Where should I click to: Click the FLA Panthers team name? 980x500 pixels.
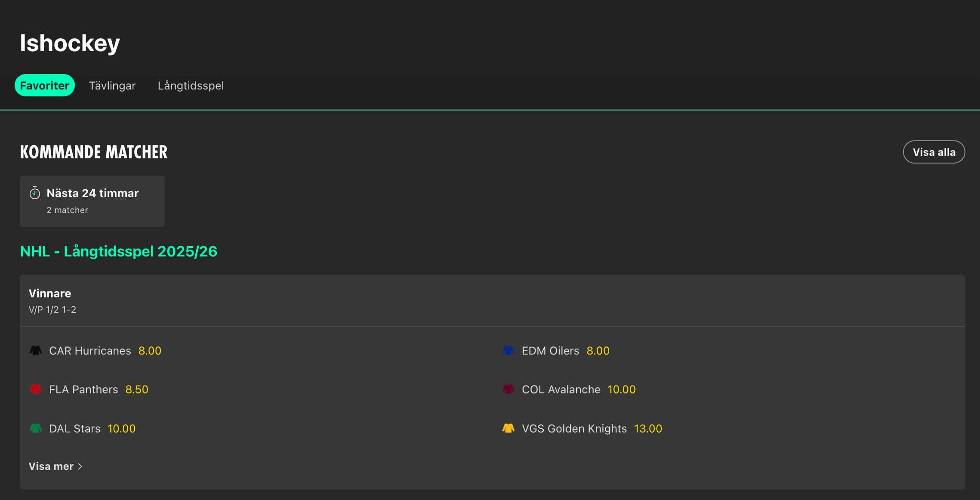click(x=83, y=389)
